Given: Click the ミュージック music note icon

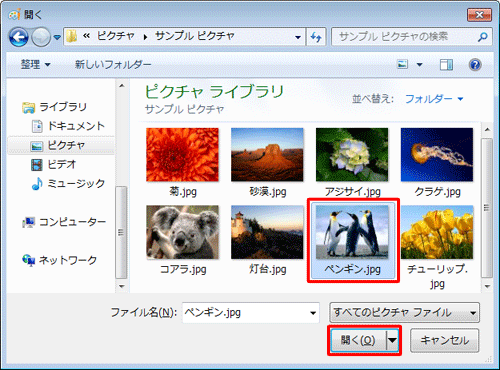Looking at the screenshot, I should 37,184.
